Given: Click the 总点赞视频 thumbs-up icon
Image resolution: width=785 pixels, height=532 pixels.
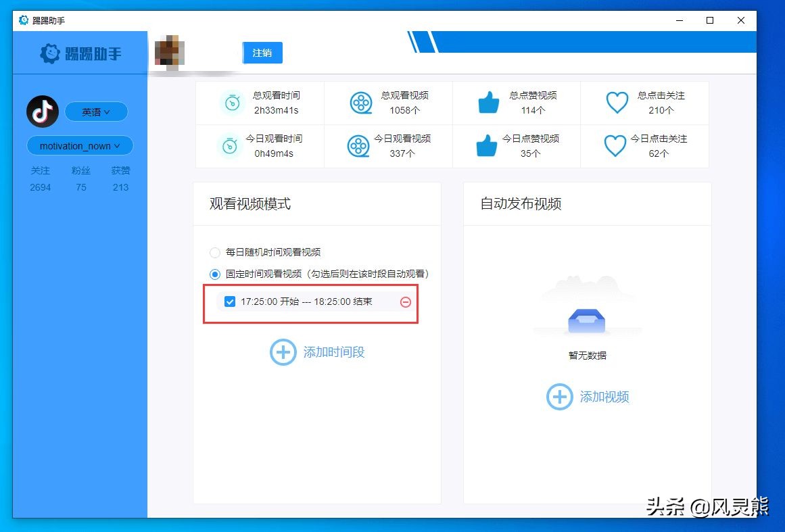Looking at the screenshot, I should click(x=488, y=103).
